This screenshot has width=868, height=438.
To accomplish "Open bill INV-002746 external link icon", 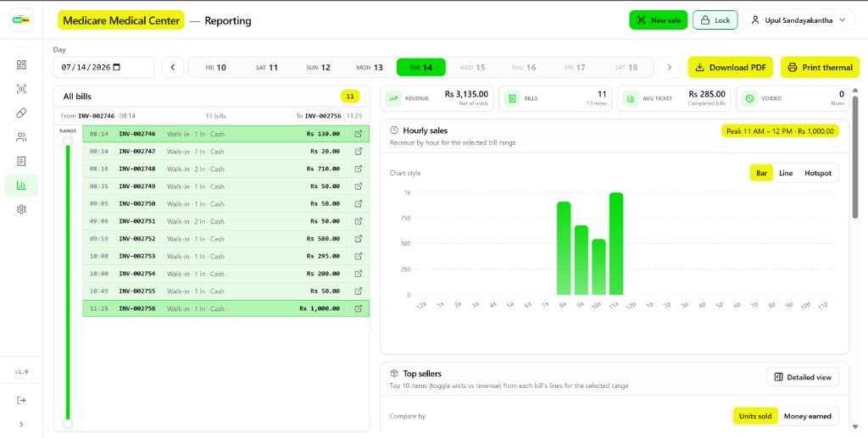I will [x=359, y=133].
